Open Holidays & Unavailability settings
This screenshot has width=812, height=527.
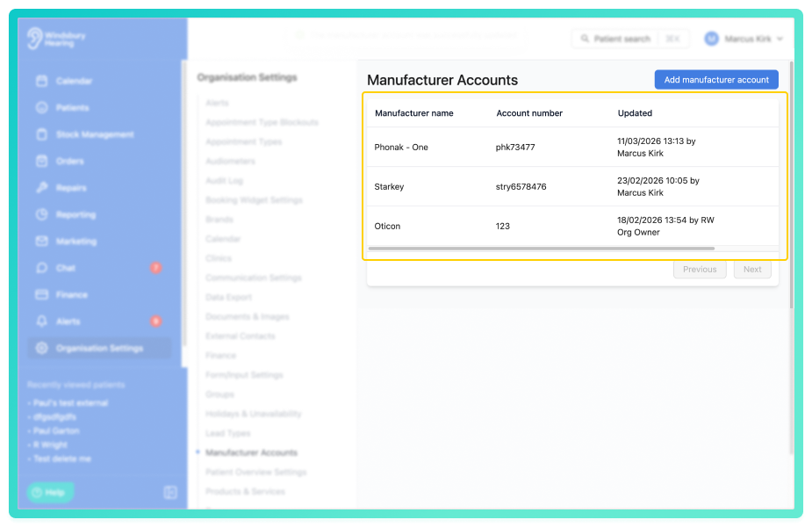click(253, 414)
